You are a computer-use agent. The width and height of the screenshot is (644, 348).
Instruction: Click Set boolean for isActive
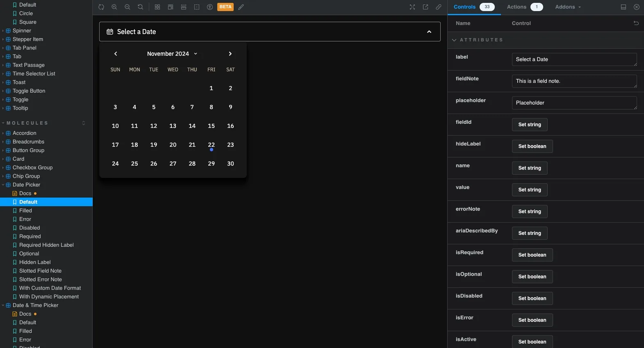pos(532,341)
